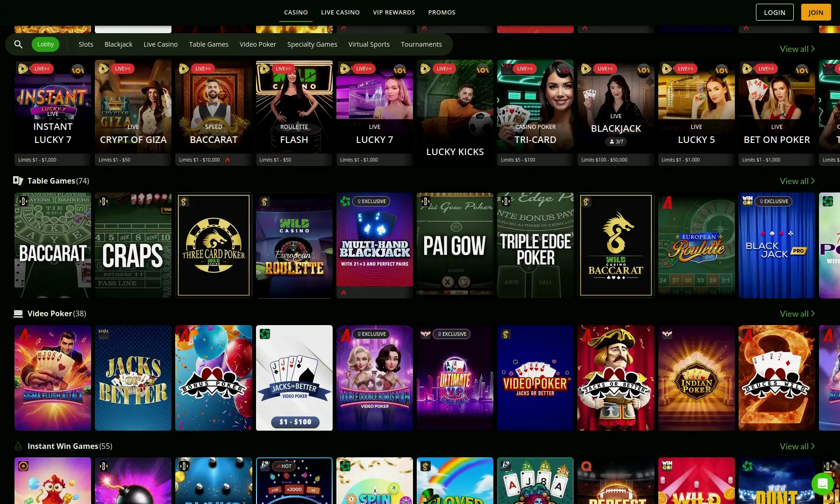Open the Slots category
The image size is (840, 504).
pos(85,44)
